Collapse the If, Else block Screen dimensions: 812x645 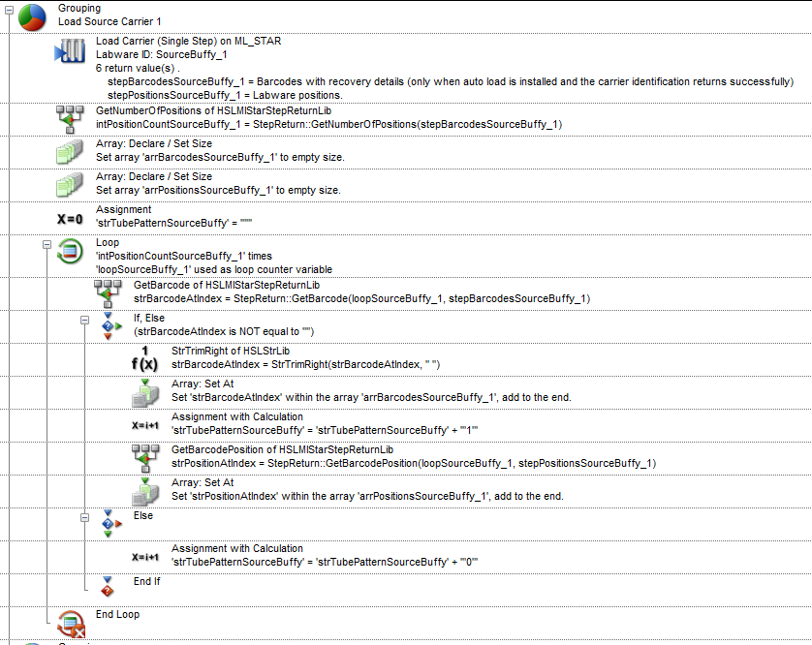pos(85,320)
